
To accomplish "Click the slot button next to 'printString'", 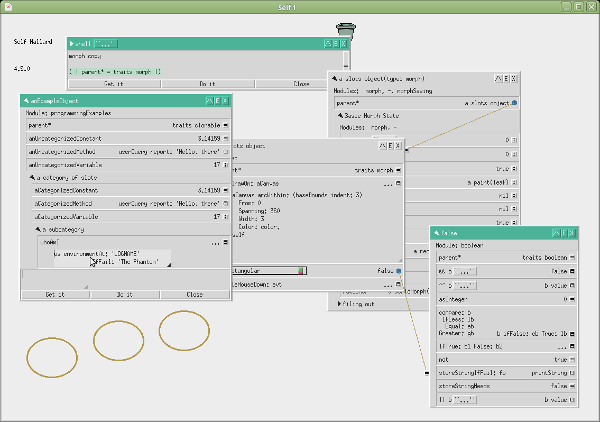I will (x=573, y=372).
